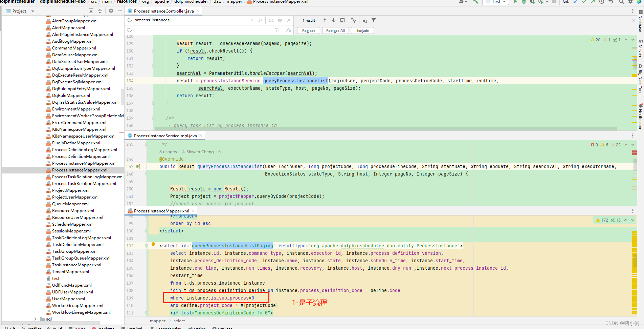Run Test with coverage
Viewport: 644px width, 329px height.
(532, 2)
